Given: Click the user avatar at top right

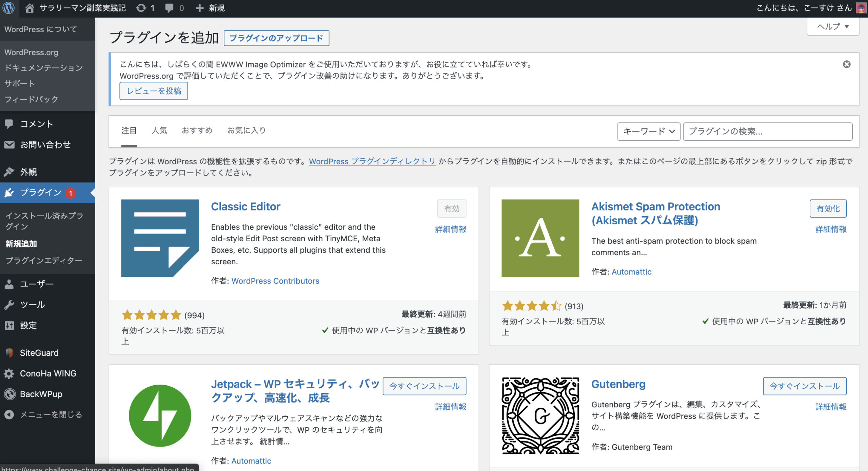Looking at the screenshot, I should click(x=861, y=8).
